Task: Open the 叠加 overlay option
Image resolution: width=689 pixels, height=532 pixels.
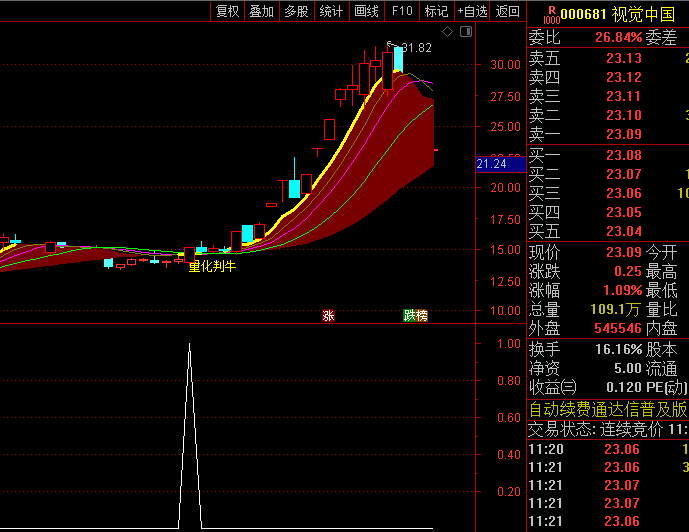Action: pos(262,11)
